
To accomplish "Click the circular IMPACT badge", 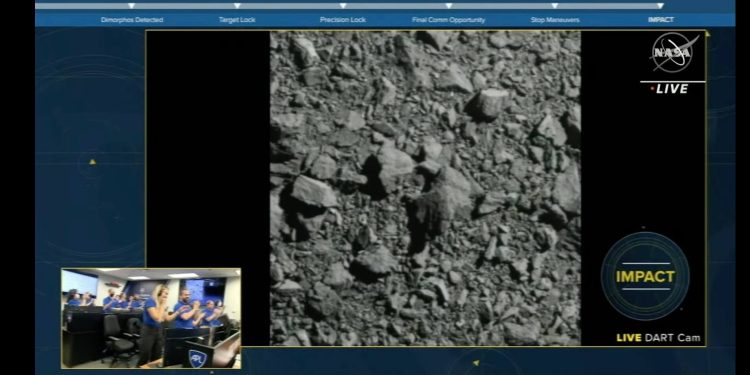I will 645,276.
